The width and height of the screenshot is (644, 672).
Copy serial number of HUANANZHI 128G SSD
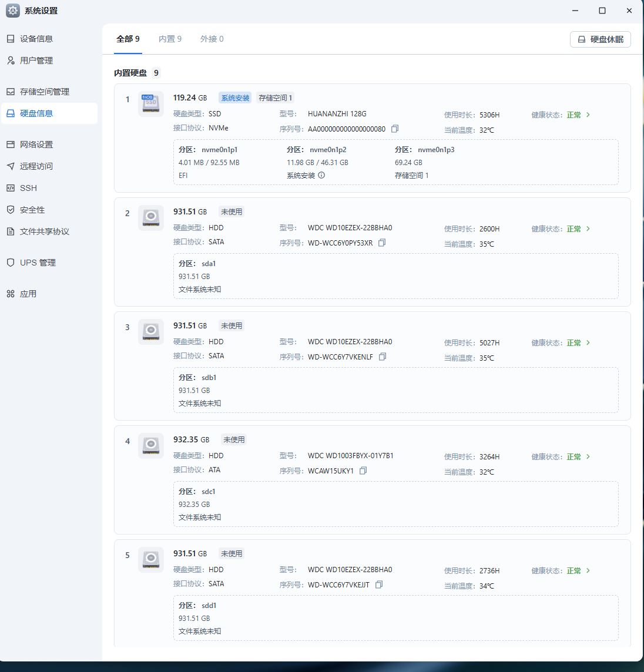point(395,129)
